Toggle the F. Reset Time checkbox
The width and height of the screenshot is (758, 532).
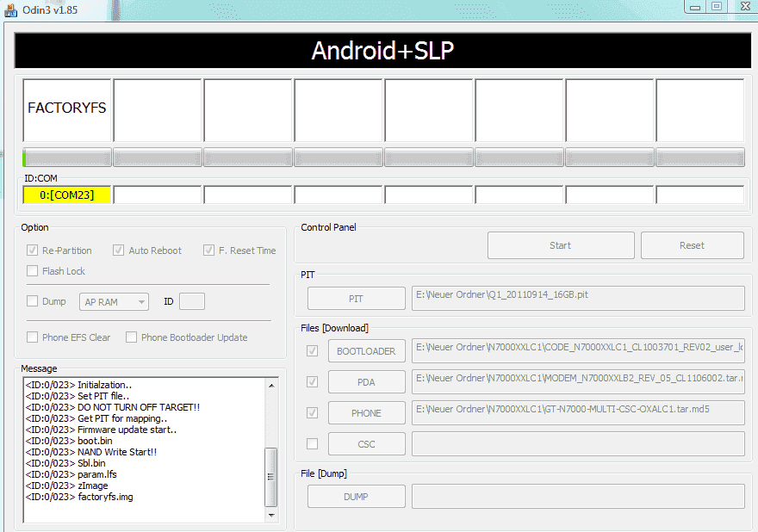[208, 251]
